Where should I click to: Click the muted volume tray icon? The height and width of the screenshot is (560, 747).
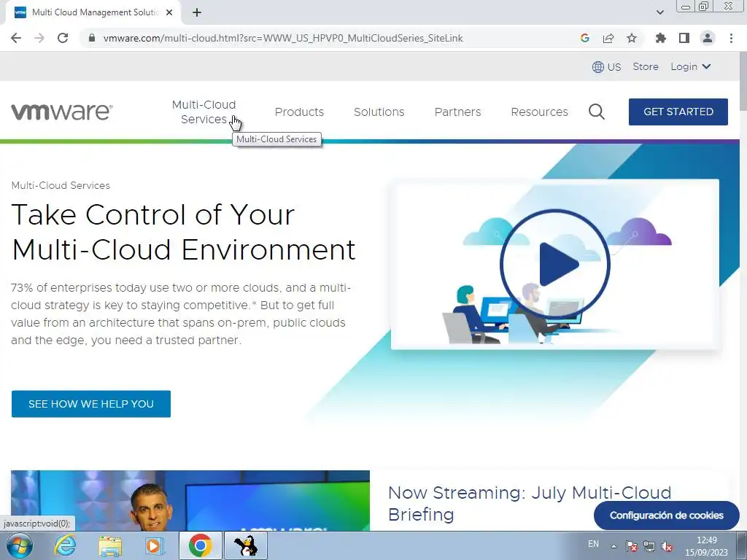(667, 546)
